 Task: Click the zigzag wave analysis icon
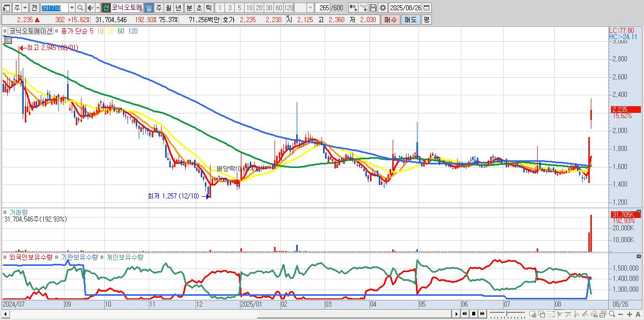[x=577, y=314]
